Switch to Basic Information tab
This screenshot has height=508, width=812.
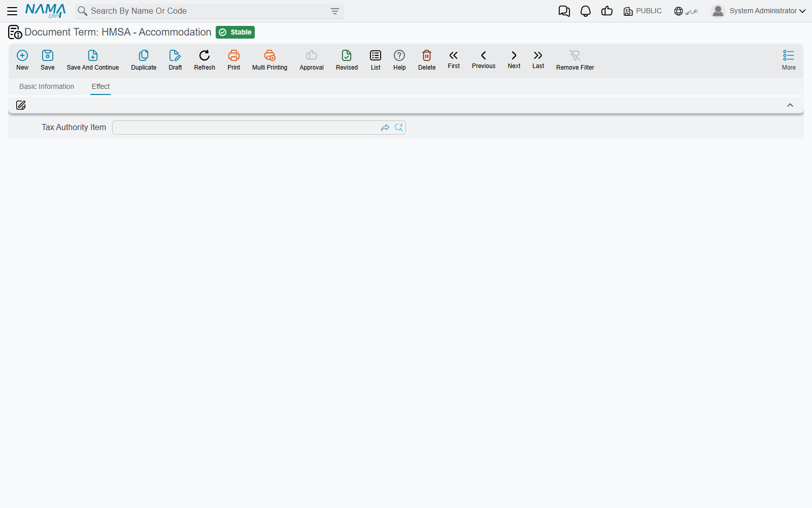pos(47,86)
